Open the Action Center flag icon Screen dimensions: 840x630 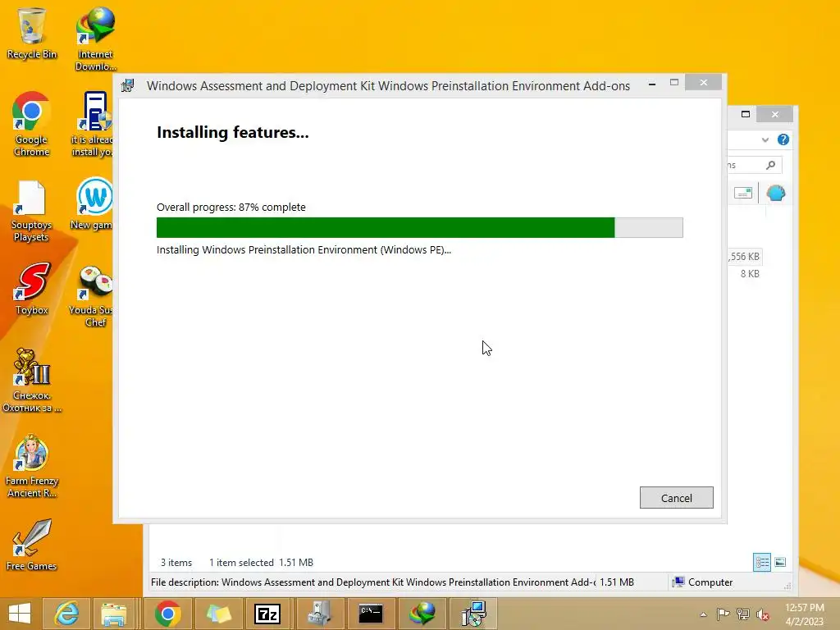pyautogui.click(x=723, y=614)
